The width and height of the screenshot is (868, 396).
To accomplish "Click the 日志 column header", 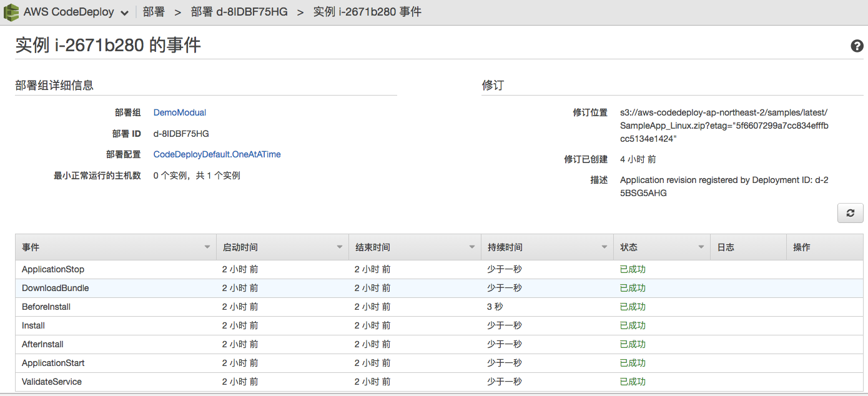I will [x=747, y=247].
